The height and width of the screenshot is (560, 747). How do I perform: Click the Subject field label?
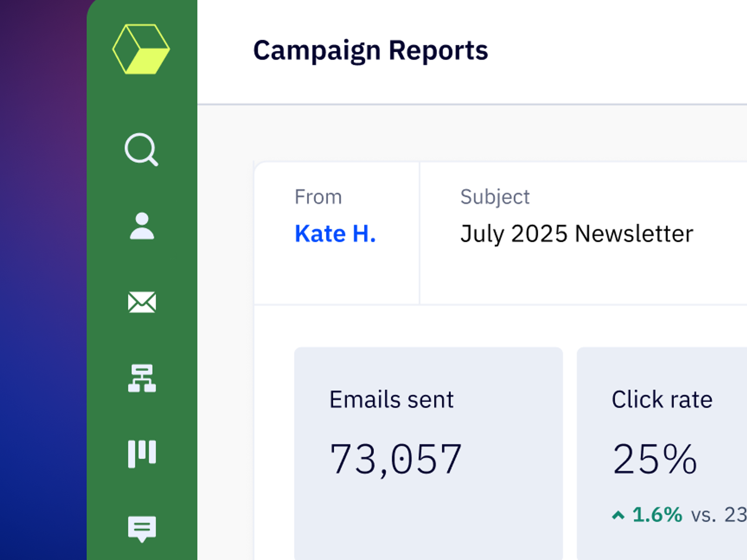[494, 197]
